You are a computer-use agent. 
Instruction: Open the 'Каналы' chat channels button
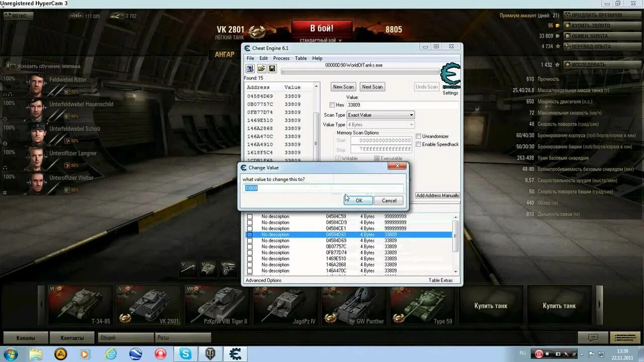26,338
